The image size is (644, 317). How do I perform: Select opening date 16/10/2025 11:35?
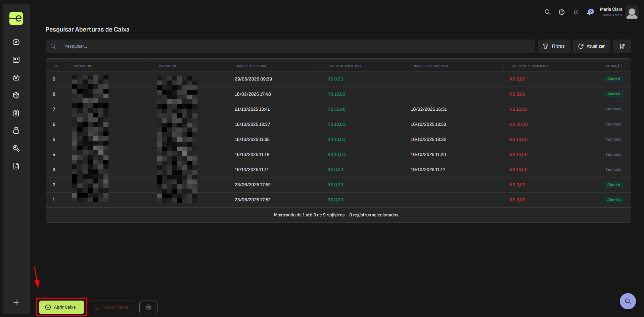point(252,140)
